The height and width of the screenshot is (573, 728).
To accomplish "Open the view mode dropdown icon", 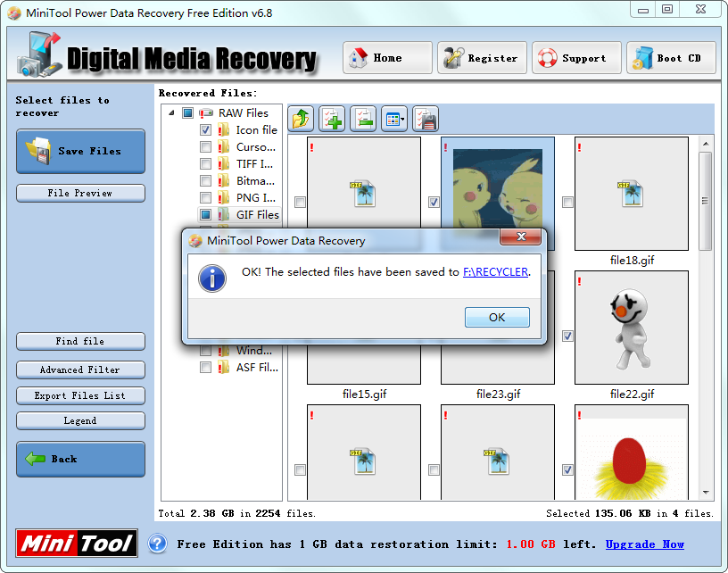I will pos(394,119).
